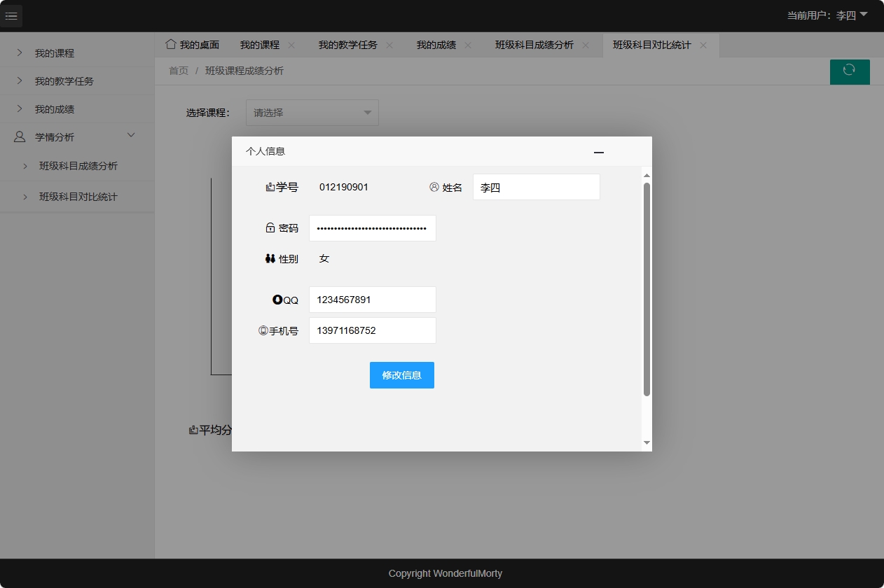Open the 请选择 course dropdown
Viewport: 884px width, 588px height.
pos(312,112)
